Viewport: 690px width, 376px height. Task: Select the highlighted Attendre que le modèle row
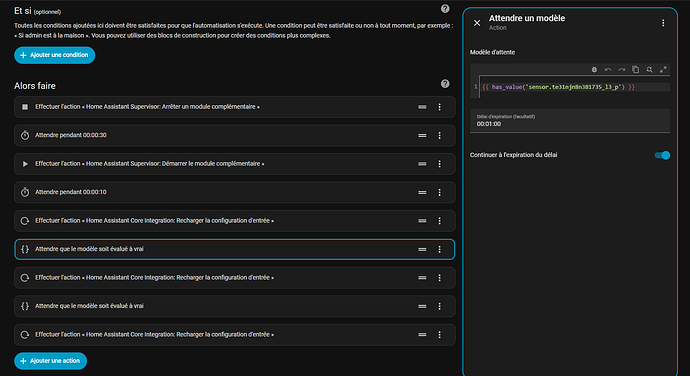[235, 249]
